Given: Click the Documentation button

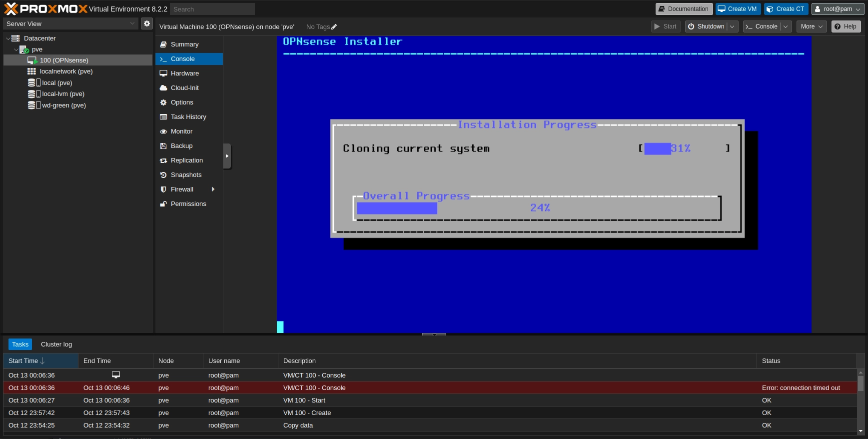Looking at the screenshot, I should point(684,9).
